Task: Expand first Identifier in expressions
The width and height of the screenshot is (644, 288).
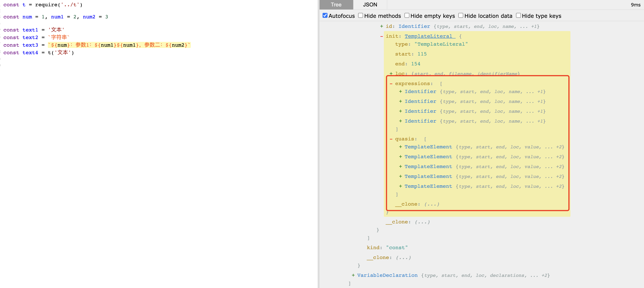Action: pyautogui.click(x=400, y=92)
